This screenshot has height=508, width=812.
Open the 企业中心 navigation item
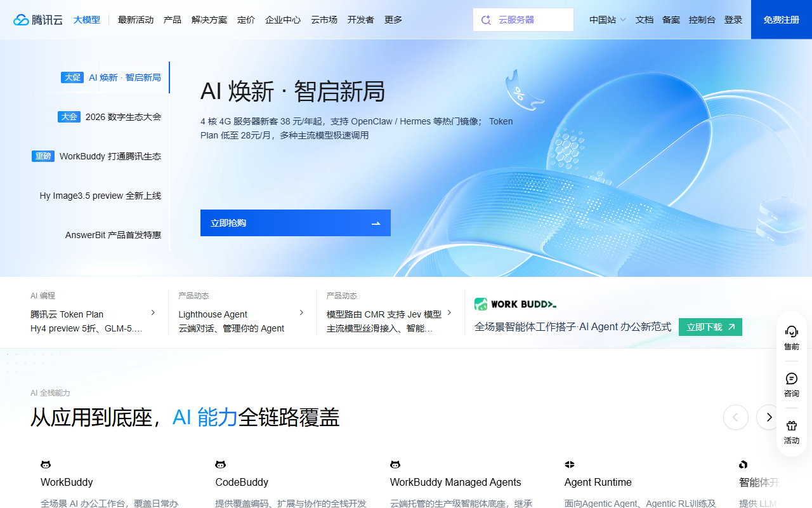(x=283, y=20)
